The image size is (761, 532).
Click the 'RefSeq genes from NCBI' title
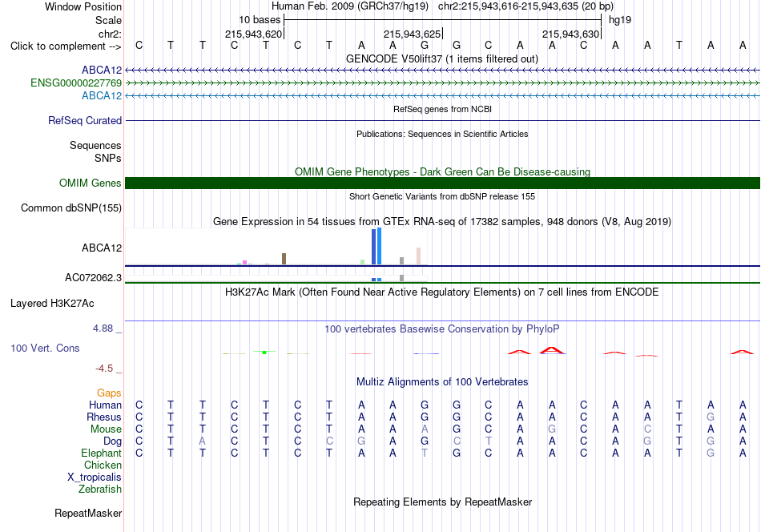tap(442, 109)
